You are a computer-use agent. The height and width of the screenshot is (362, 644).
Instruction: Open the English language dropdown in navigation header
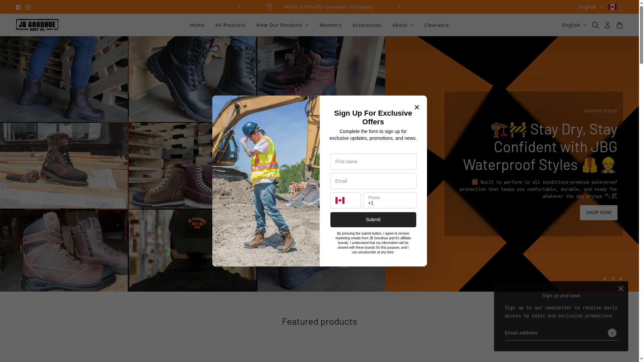tap(574, 25)
